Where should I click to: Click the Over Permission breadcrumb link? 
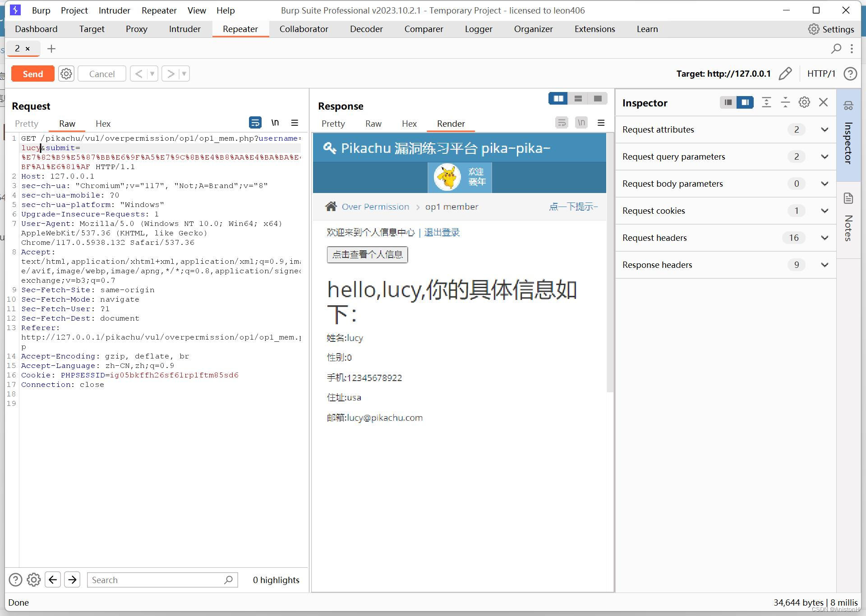click(375, 207)
